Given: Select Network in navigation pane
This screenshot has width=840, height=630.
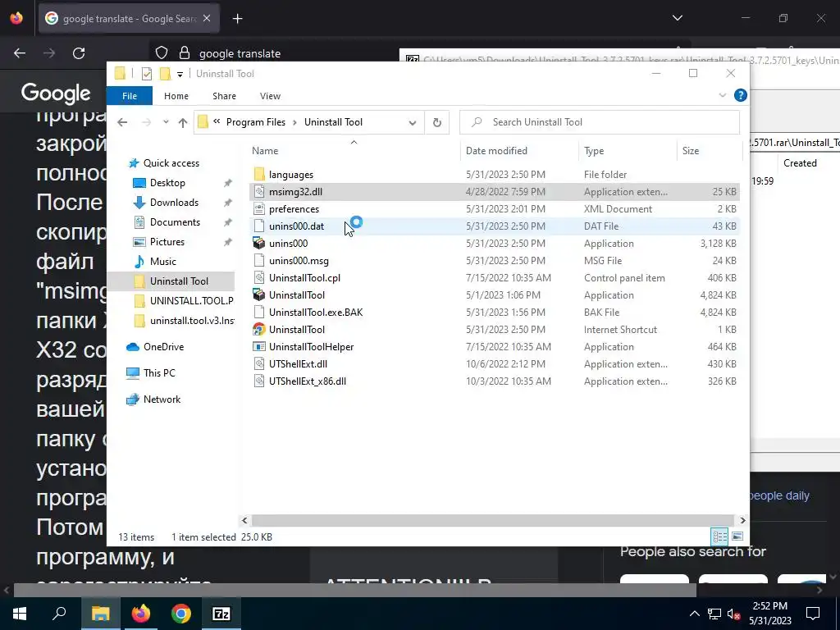Looking at the screenshot, I should [162, 399].
